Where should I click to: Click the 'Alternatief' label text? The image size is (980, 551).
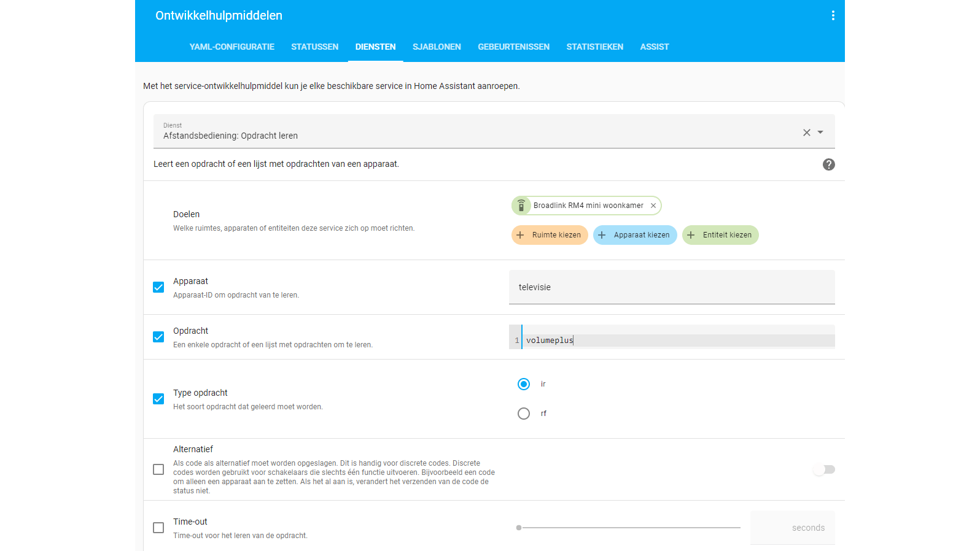tap(193, 449)
